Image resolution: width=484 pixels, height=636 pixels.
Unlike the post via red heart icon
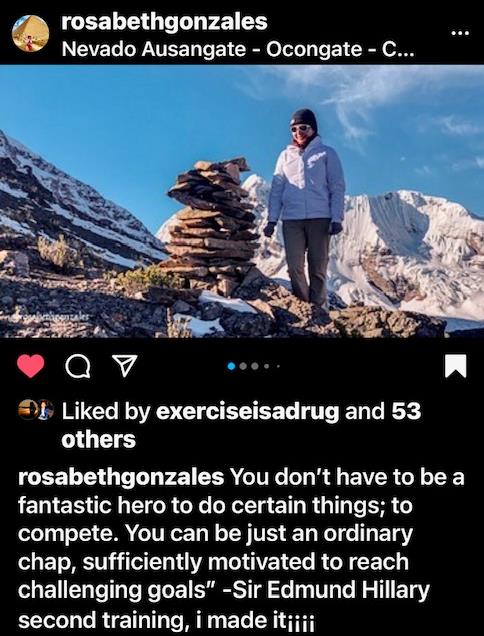coord(31,366)
